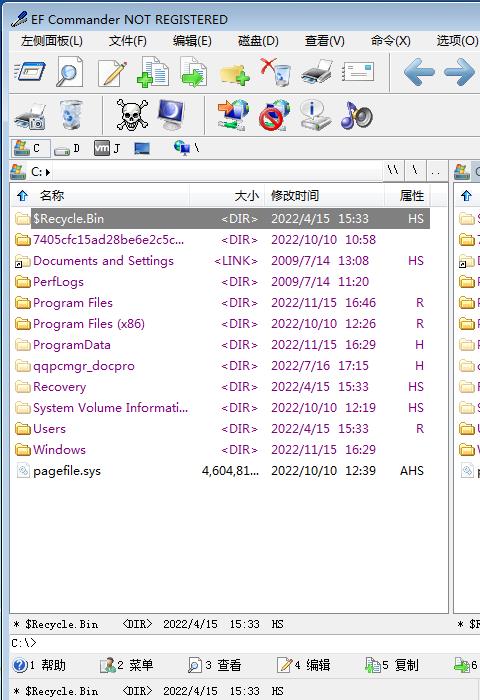
Task: Click the right panel up-arrow icon
Action: coord(466,196)
